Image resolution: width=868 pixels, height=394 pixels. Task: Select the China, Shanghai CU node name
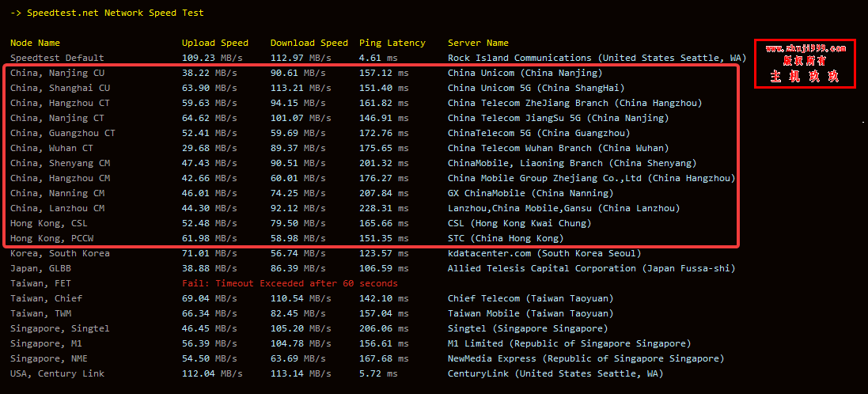click(60, 88)
